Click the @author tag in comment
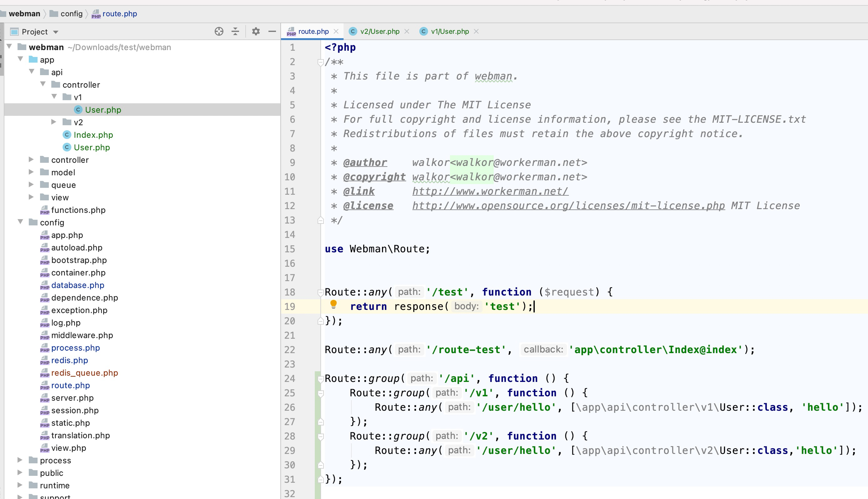 click(365, 162)
